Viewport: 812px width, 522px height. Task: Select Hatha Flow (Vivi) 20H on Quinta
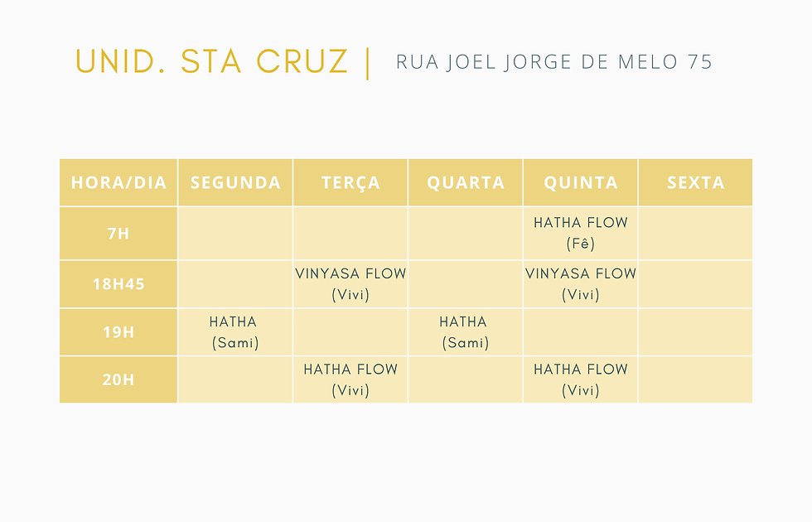coord(581,379)
